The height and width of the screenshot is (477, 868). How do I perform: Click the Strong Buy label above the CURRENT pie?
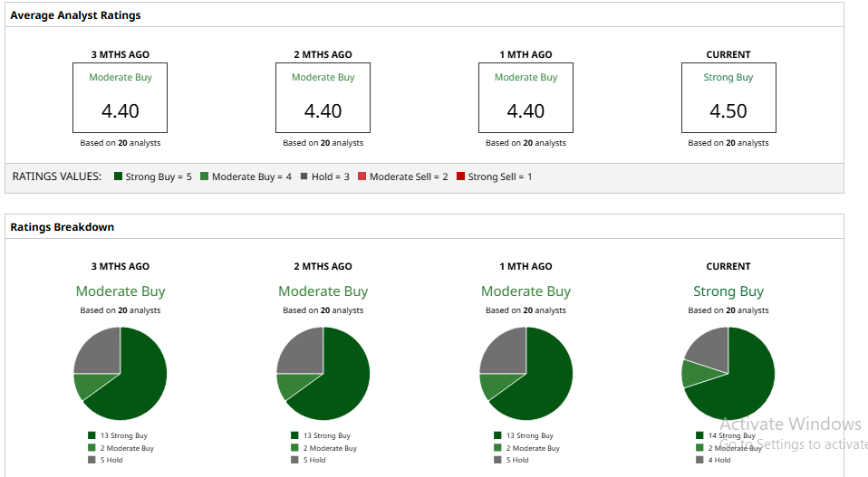tap(728, 291)
